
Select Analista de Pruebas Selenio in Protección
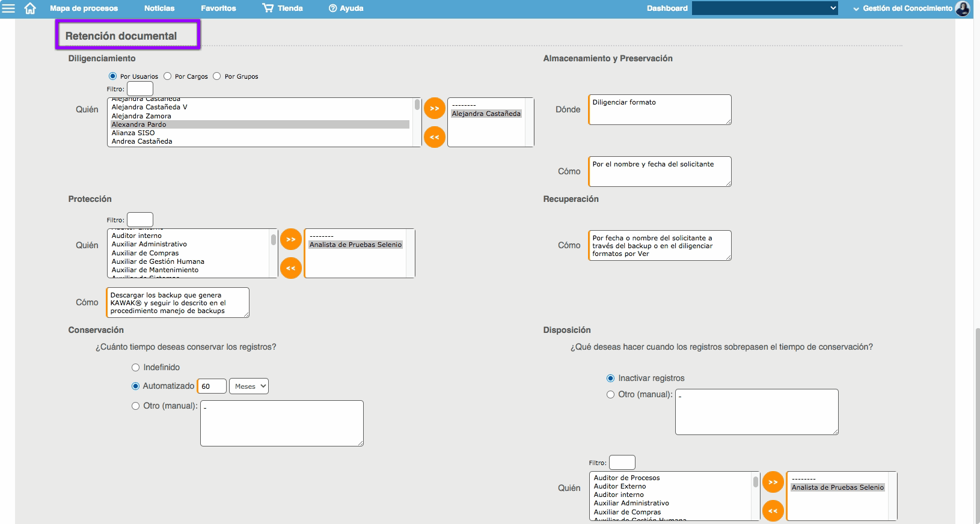point(355,245)
